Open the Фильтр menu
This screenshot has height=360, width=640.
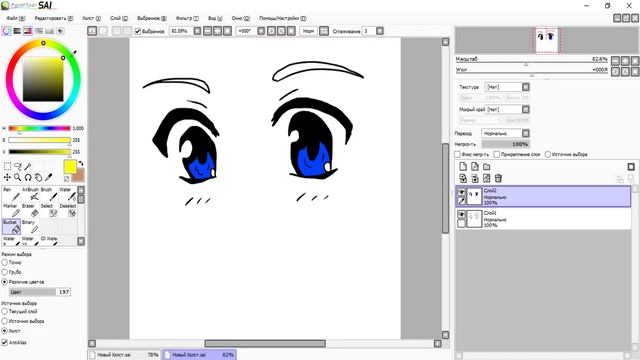tap(187, 18)
